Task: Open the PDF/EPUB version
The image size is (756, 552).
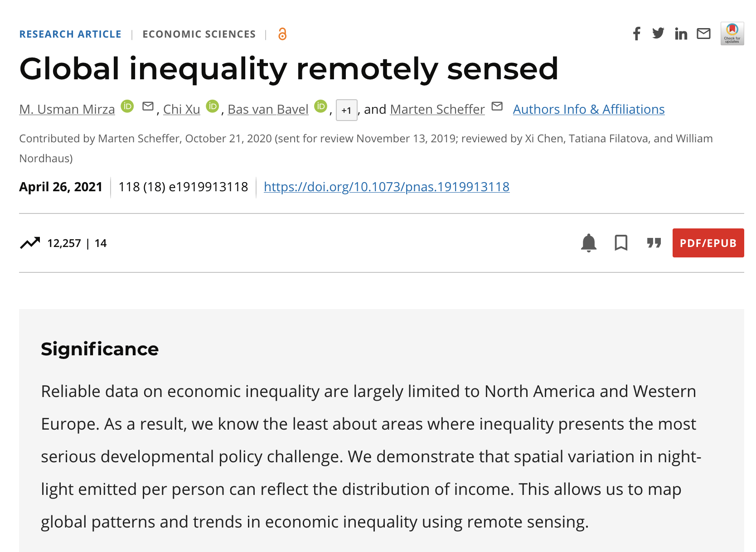Action: (x=708, y=243)
